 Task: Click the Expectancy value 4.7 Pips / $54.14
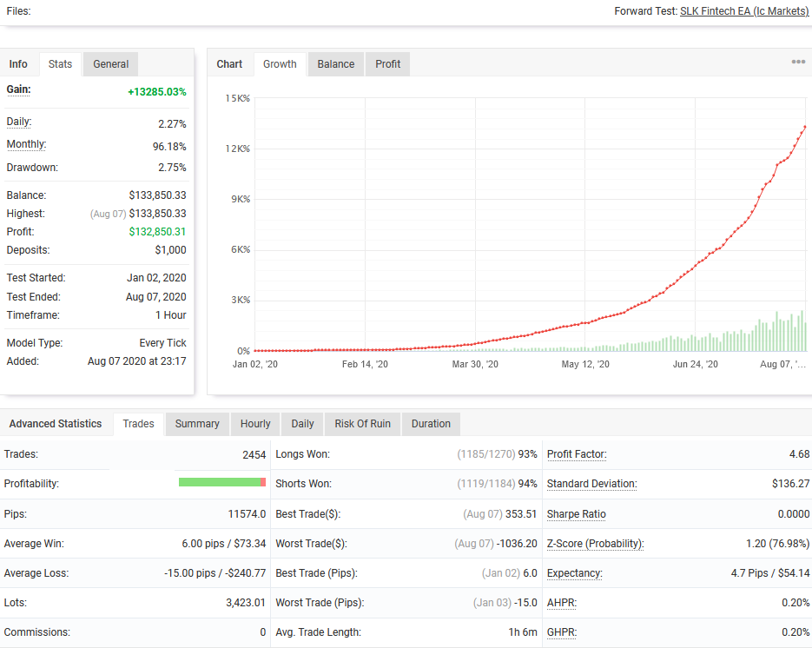click(x=770, y=573)
